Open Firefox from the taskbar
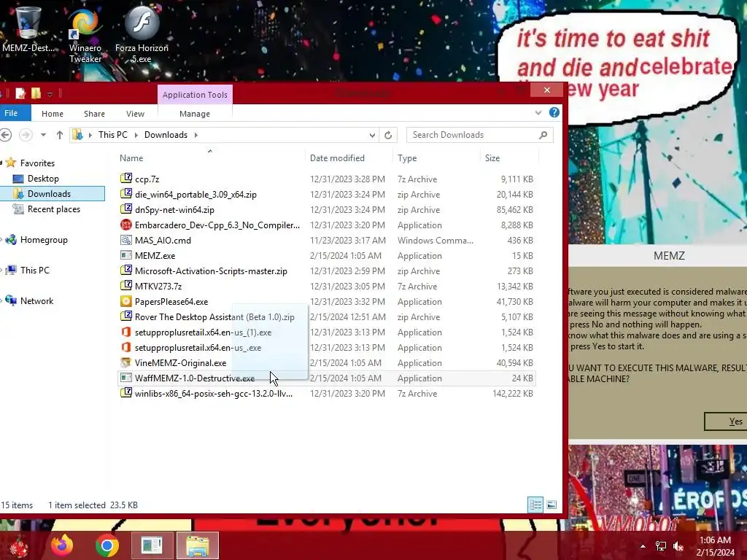The height and width of the screenshot is (560, 747). point(62,545)
